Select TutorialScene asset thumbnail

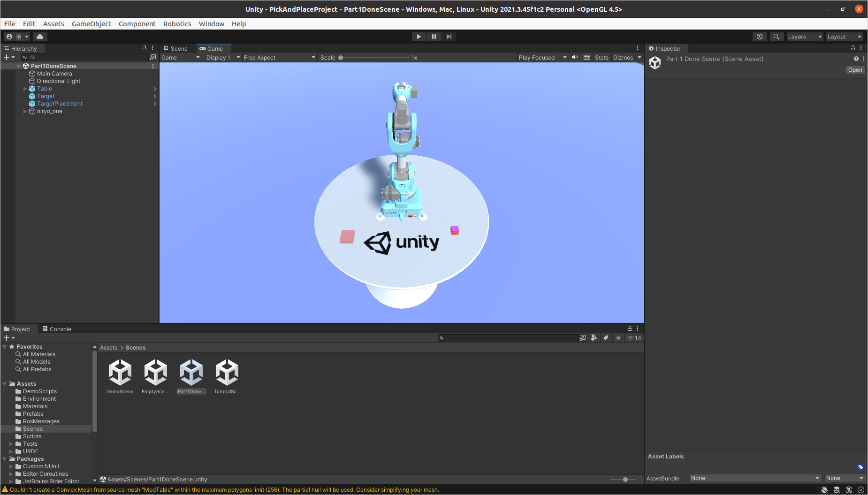(227, 376)
